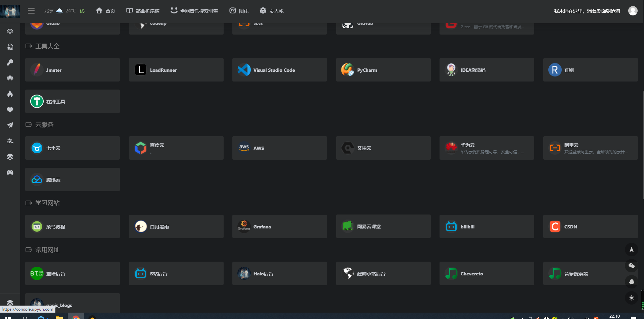Open the IDEA激活码 card
The width and height of the screenshot is (644, 319).
point(487,70)
